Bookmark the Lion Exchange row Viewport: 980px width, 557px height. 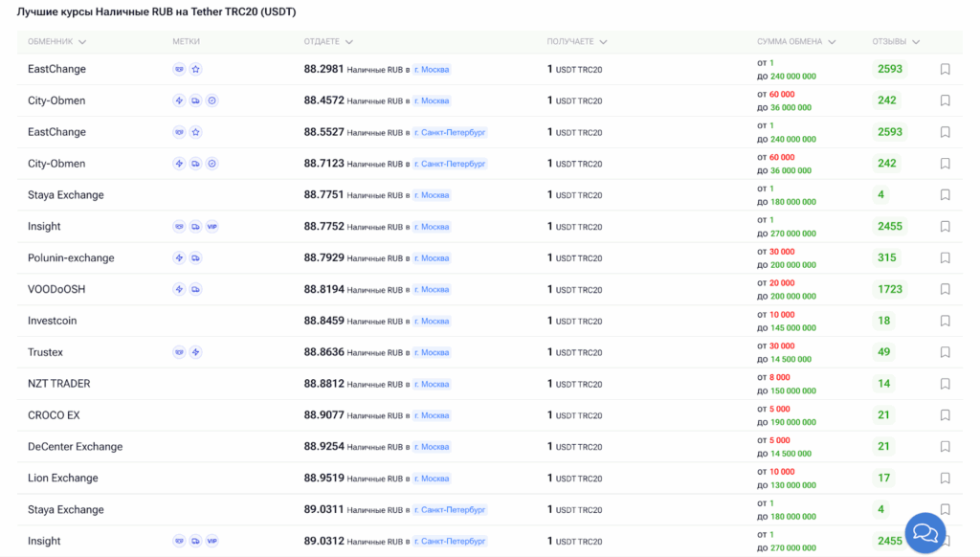[x=945, y=479]
